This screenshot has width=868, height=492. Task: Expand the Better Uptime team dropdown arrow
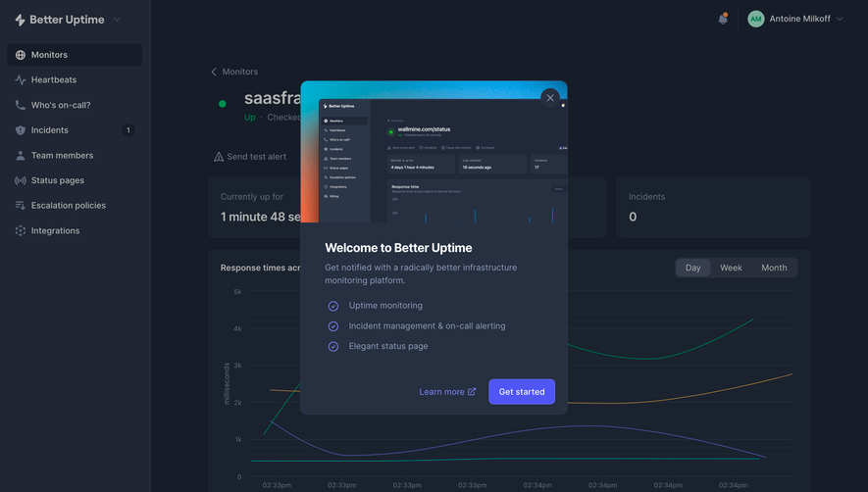117,20
